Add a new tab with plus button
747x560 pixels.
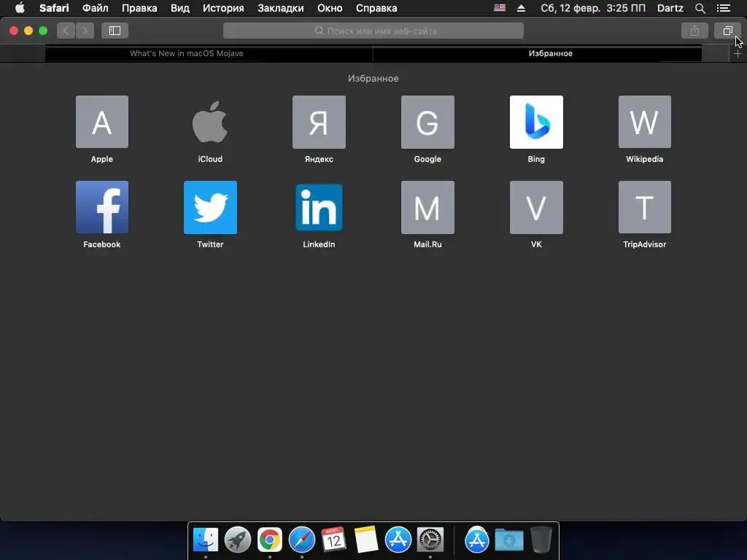point(738,54)
